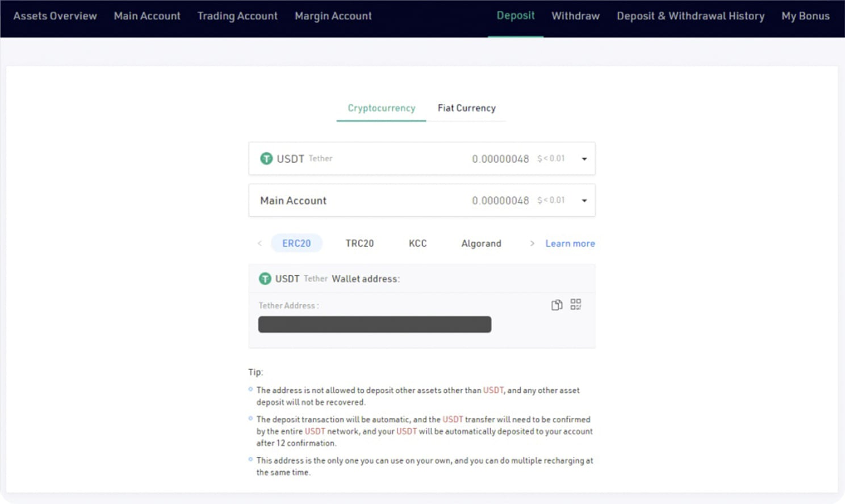Viewport: 845px width, 504px height.
Task: Open the Withdraw page
Action: pos(575,16)
